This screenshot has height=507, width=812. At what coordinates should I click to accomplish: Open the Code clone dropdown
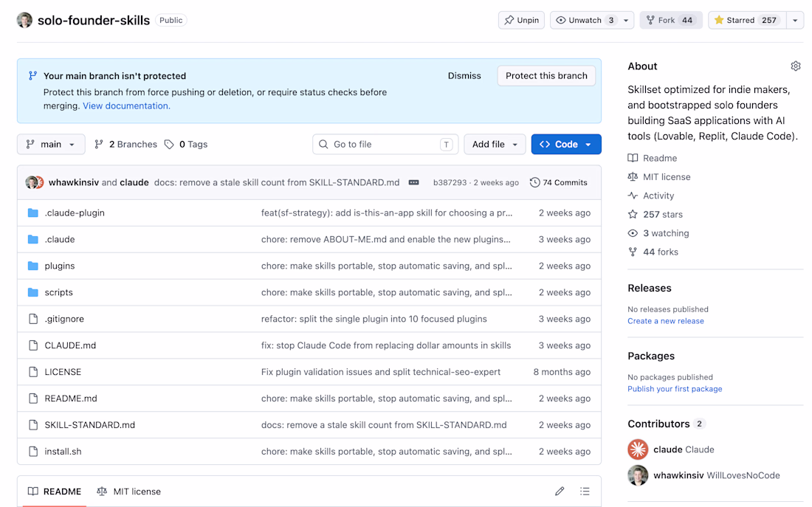click(566, 144)
